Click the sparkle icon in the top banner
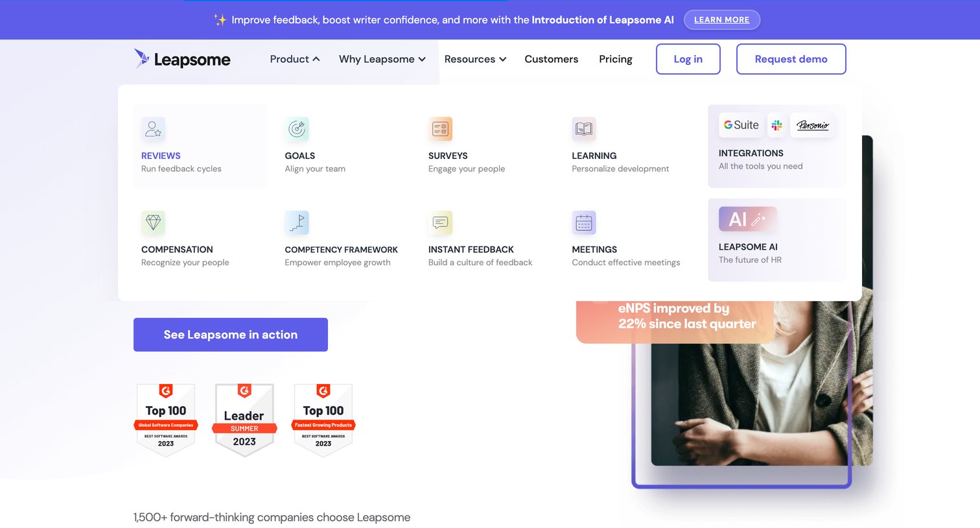Screen dimensions: 980x528 [220, 20]
